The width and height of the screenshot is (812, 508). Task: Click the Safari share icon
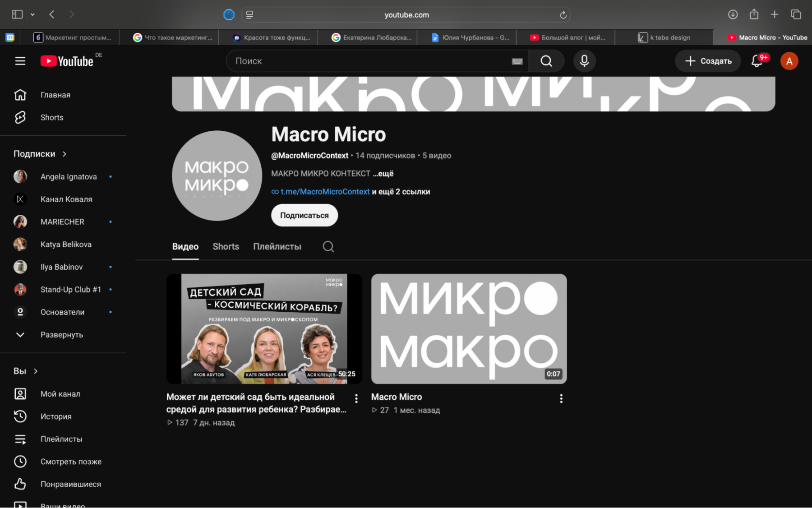tap(754, 14)
